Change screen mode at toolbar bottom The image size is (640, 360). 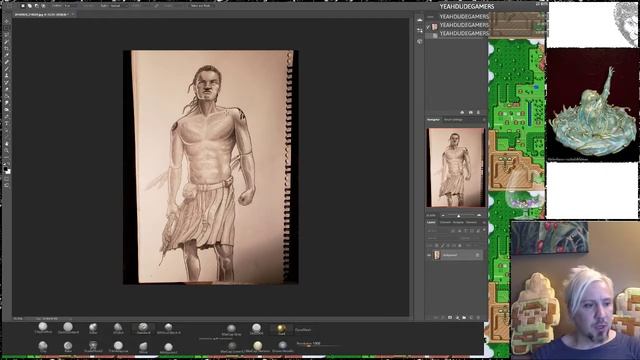pos(7,185)
